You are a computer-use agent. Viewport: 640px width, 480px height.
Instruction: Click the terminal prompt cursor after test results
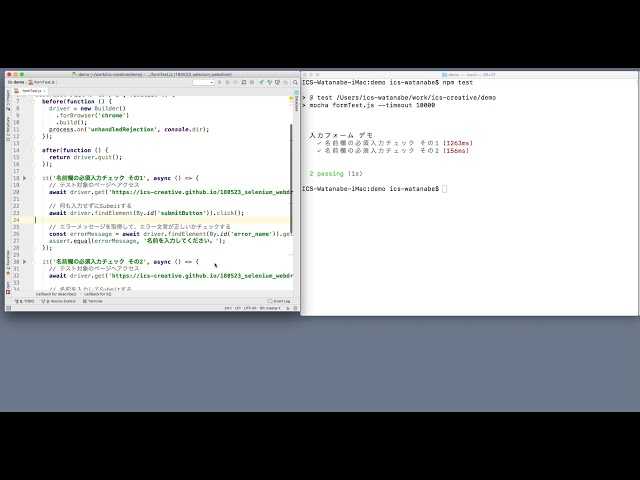pos(444,189)
